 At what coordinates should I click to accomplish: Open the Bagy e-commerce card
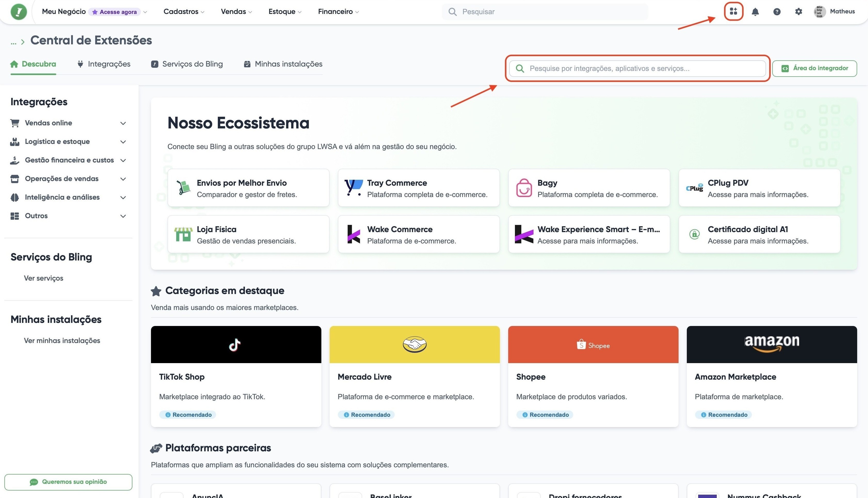point(589,188)
